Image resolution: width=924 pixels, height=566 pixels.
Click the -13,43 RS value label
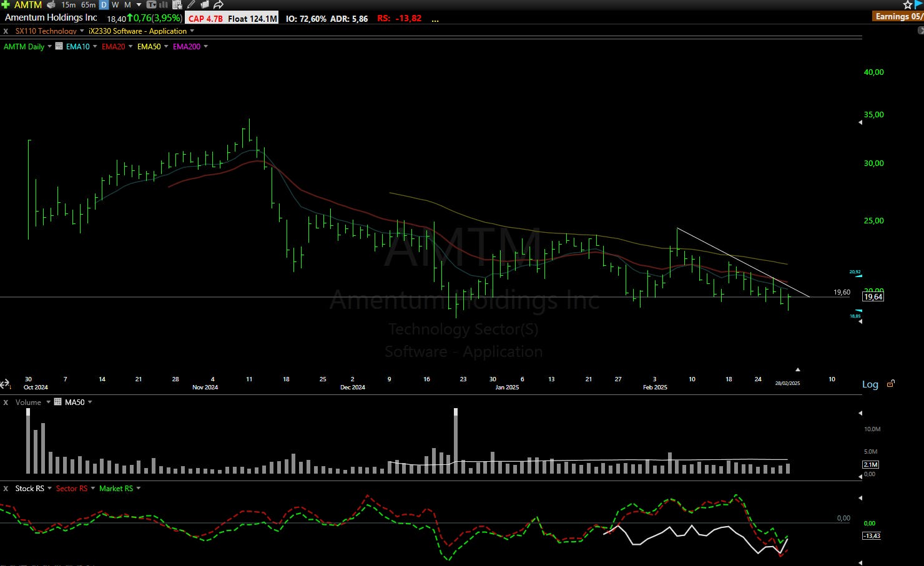872,536
